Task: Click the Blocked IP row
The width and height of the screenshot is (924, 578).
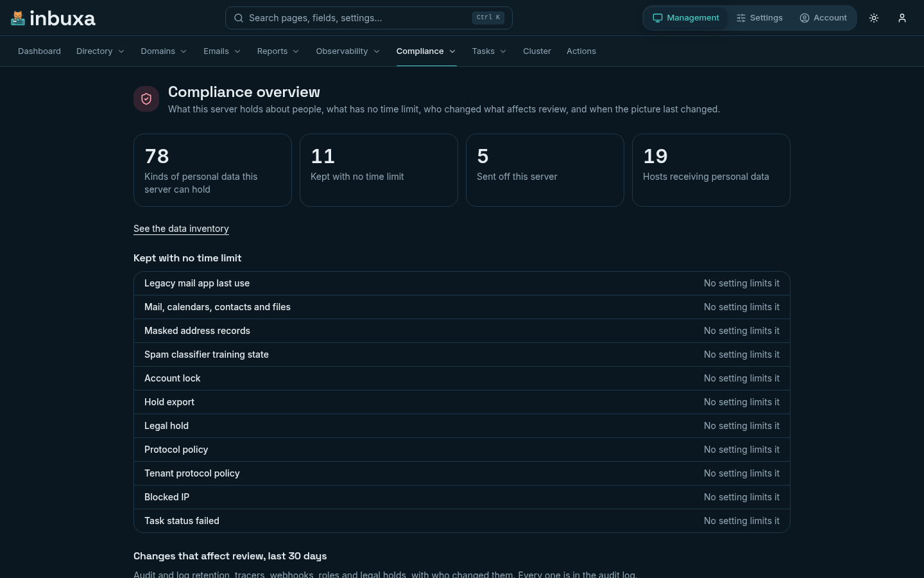Action: pos(462,497)
